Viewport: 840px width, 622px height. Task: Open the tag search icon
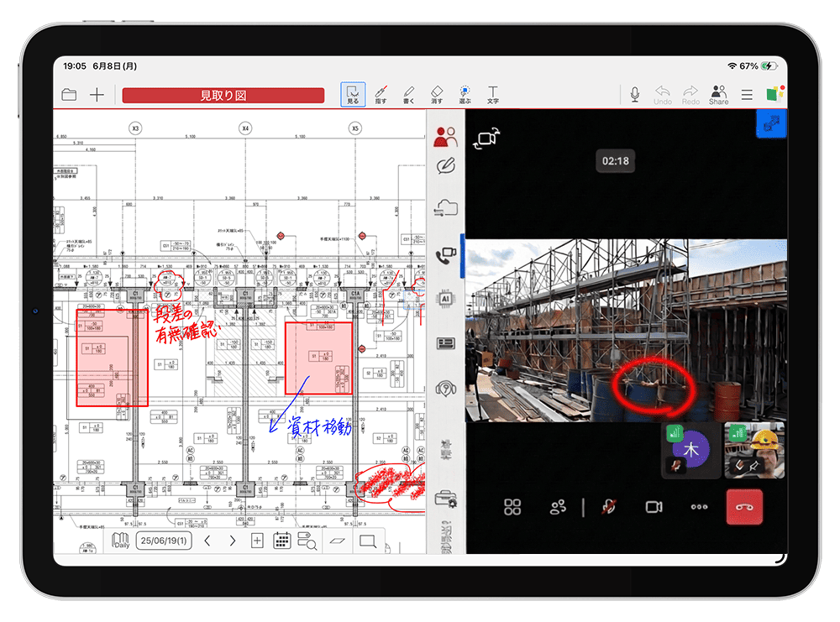(307, 541)
